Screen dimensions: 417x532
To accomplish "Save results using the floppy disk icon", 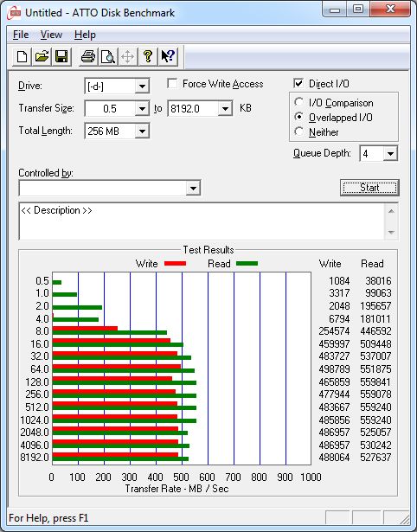I will (x=61, y=56).
